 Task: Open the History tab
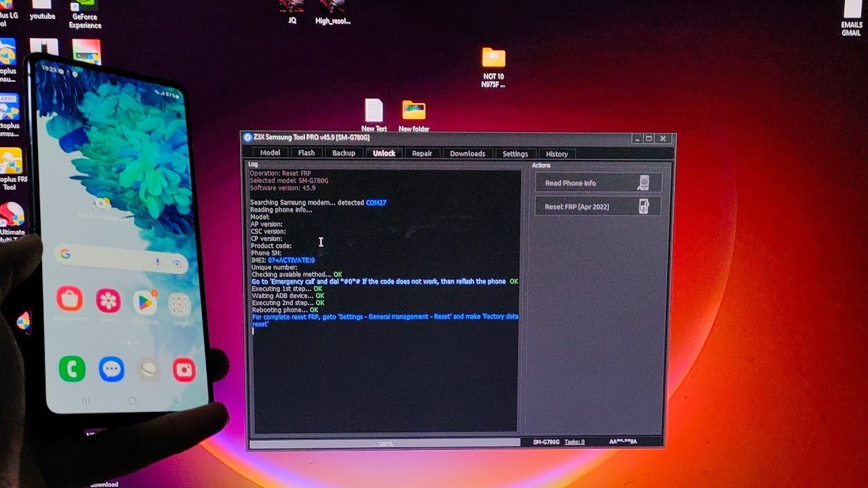pos(557,154)
